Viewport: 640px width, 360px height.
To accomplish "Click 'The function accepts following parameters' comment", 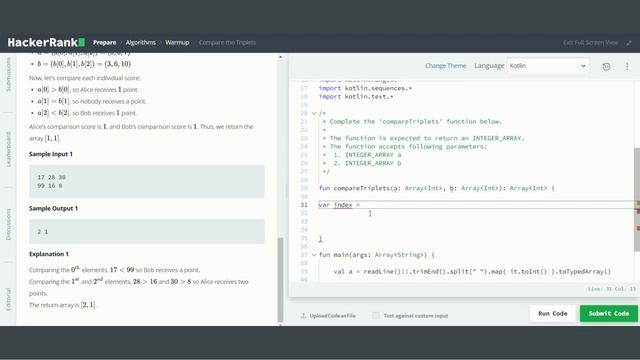I will 408,147.
